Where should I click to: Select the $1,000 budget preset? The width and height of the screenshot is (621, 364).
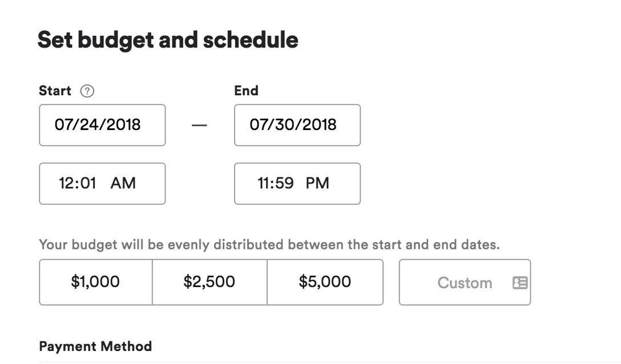[x=95, y=282]
